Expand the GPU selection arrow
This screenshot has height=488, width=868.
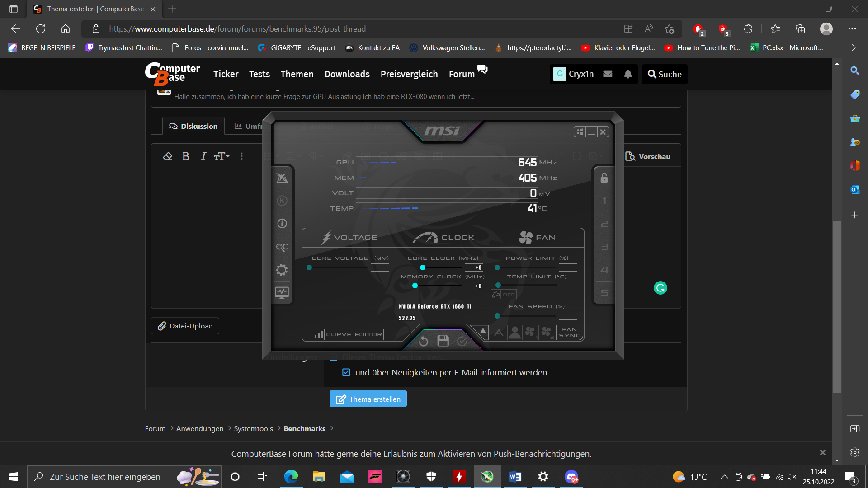tap(482, 331)
